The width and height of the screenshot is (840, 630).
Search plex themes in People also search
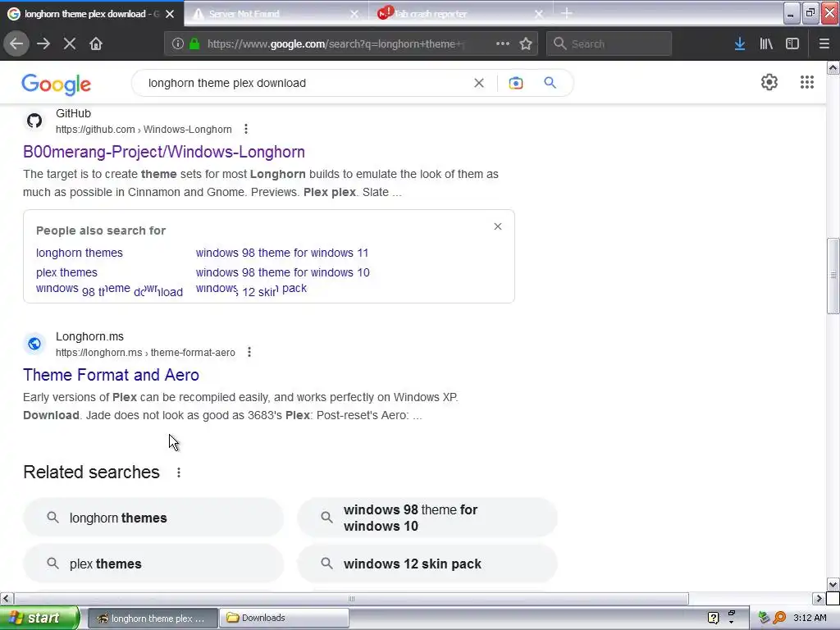tap(66, 272)
